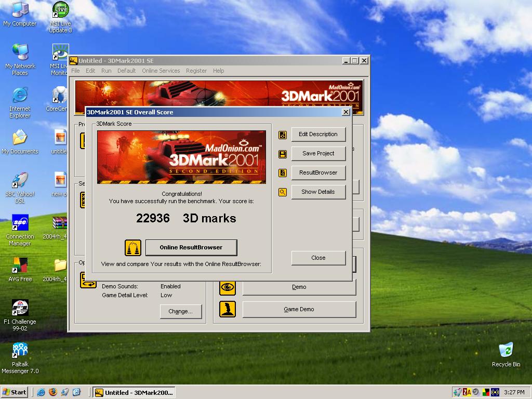Screen dimensions: 532x399
Task: Launch Firefox from the Quick Launch bar
Action: pyautogui.click(x=53, y=392)
